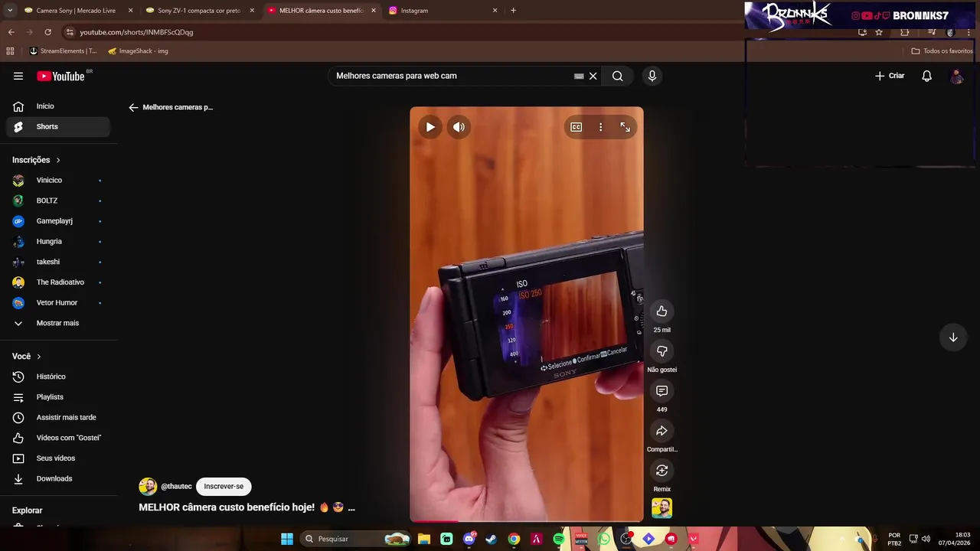Viewport: 980px width, 551px height.
Task: Subscribe with the Inscrever-se button
Action: coord(224,487)
